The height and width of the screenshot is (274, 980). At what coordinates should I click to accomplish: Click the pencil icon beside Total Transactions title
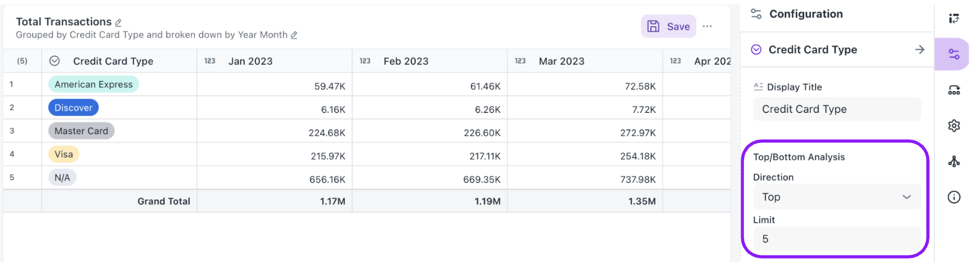(x=118, y=22)
